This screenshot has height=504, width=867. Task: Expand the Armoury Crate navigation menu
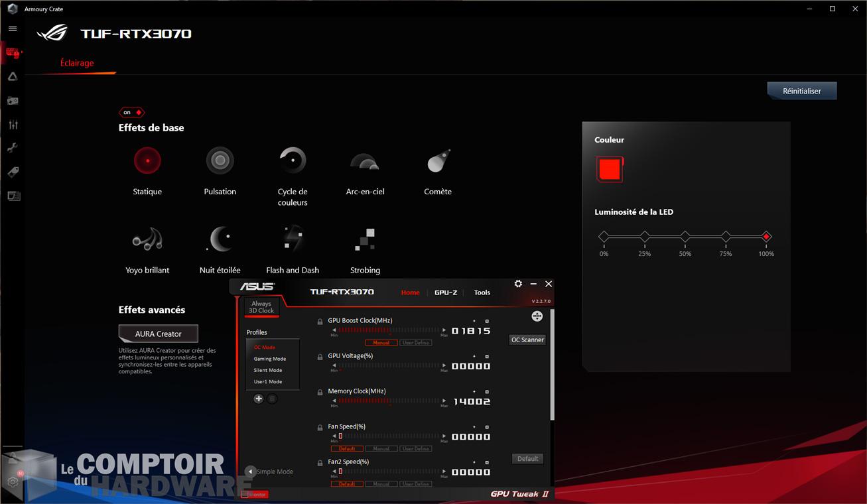[12, 29]
